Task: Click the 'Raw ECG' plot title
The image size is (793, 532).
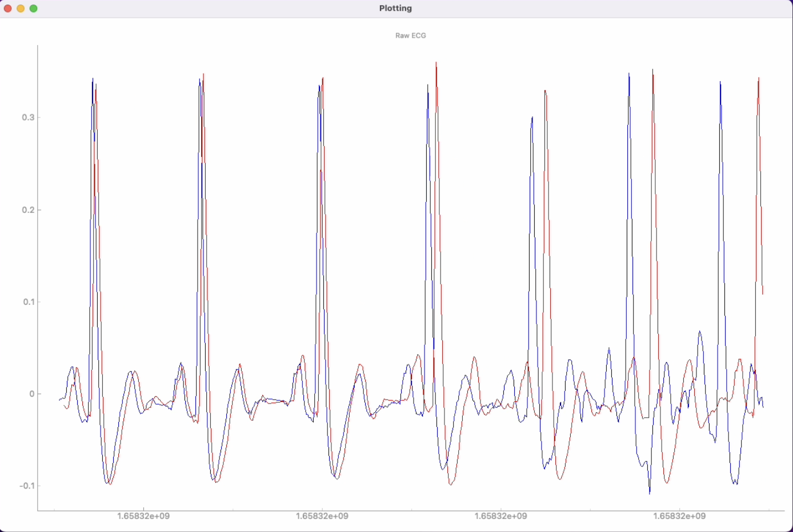Action: (411, 35)
